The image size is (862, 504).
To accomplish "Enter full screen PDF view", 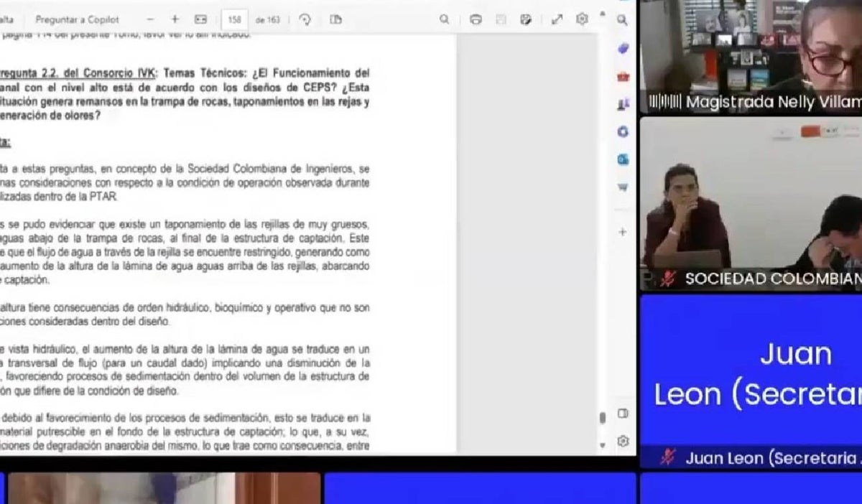I will [x=557, y=19].
